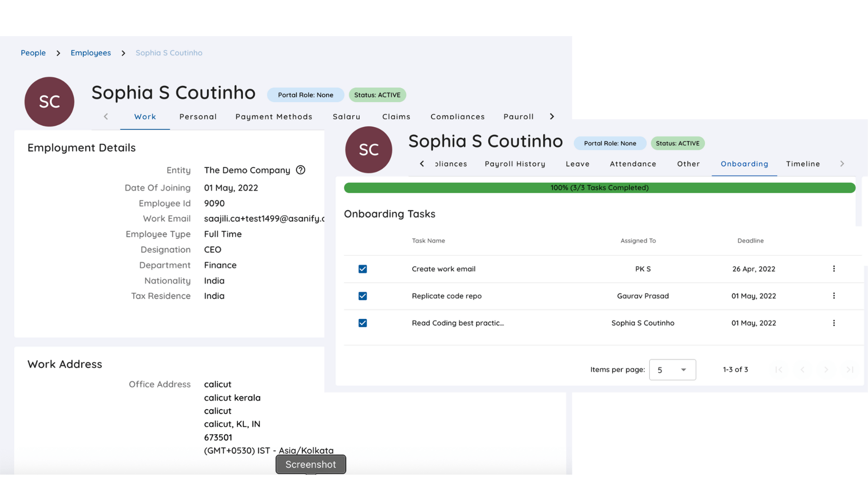The width and height of the screenshot is (868, 488).
Task: Click the right chevron to reveal more tabs
Action: click(842, 164)
